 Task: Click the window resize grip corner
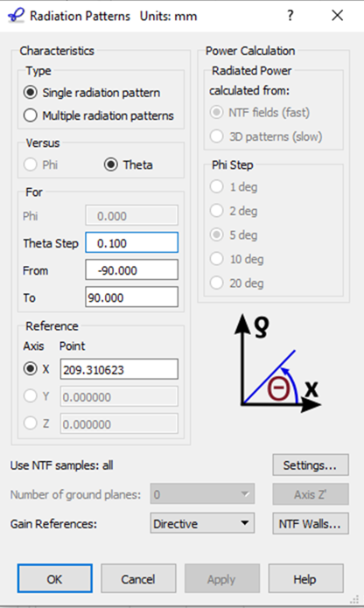pos(354,599)
